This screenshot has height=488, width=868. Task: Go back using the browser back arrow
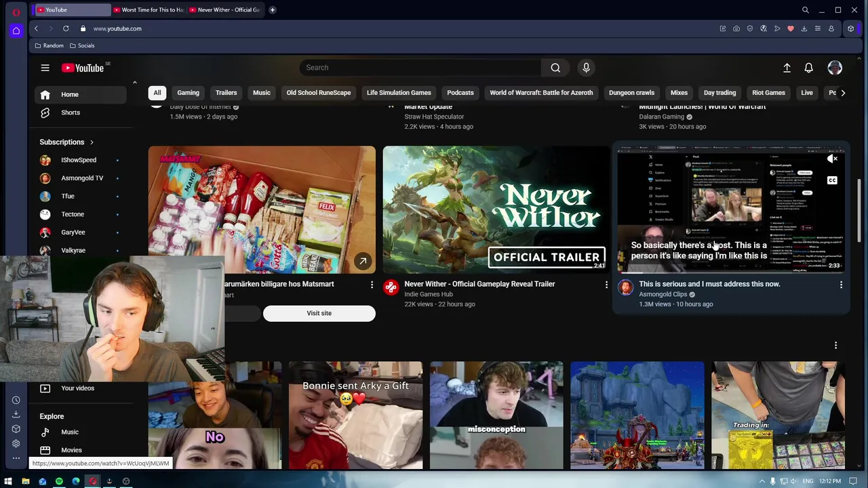(36, 28)
